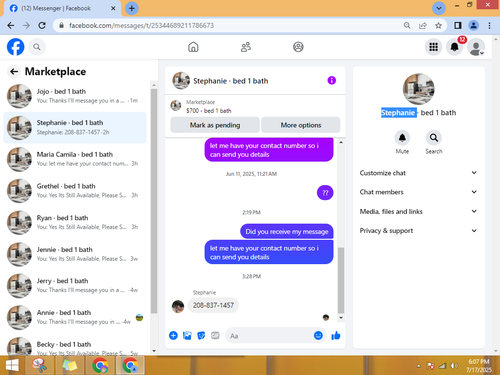Send a thumbs-up like
500x375 pixels.
336,335
